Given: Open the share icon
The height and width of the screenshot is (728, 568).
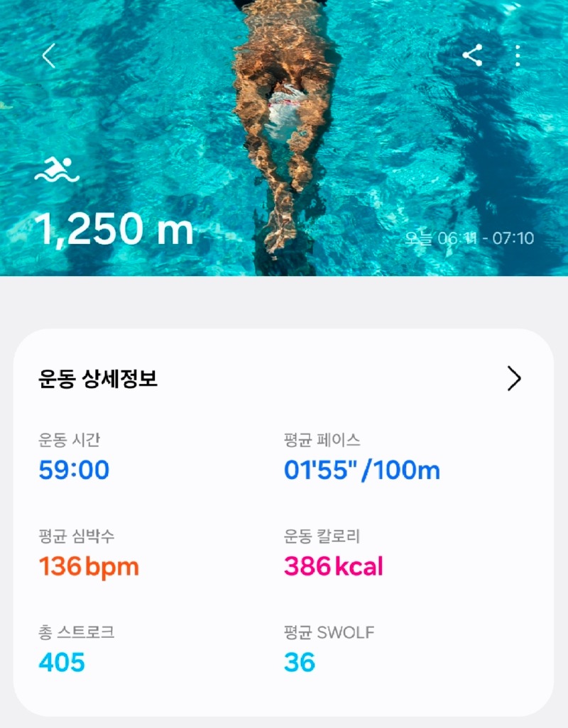Looking at the screenshot, I should (x=473, y=55).
